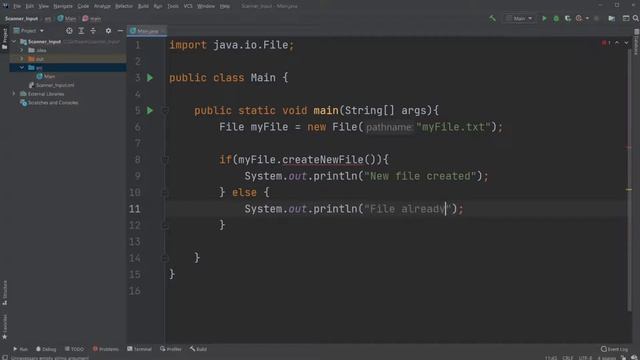The image size is (640, 360).
Task: Collapse the Scanner_Input root node
Action: (14, 42)
